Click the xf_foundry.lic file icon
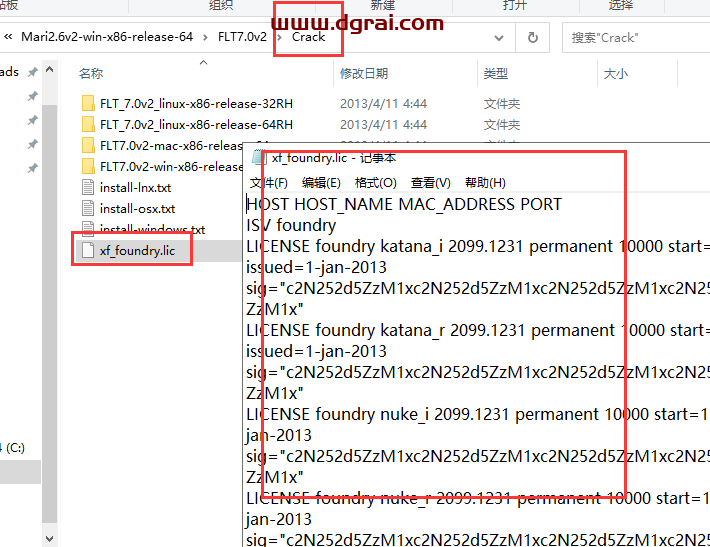710x547 pixels. tap(88, 250)
